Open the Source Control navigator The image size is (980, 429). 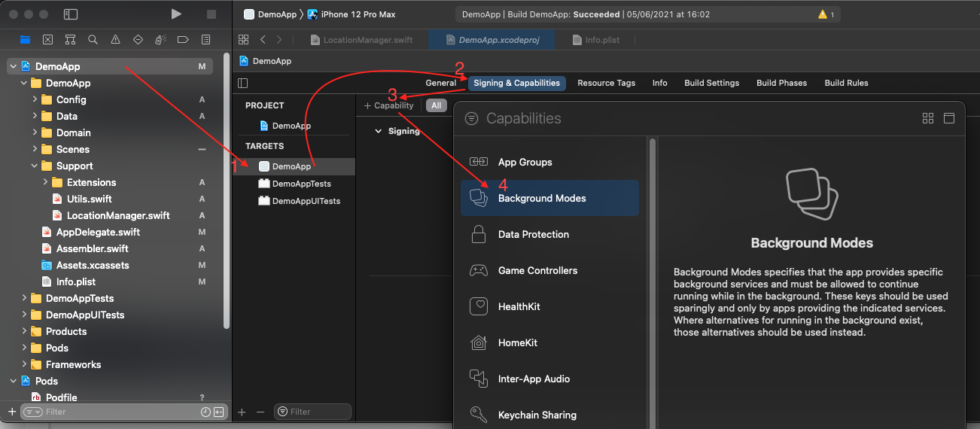tap(48, 40)
